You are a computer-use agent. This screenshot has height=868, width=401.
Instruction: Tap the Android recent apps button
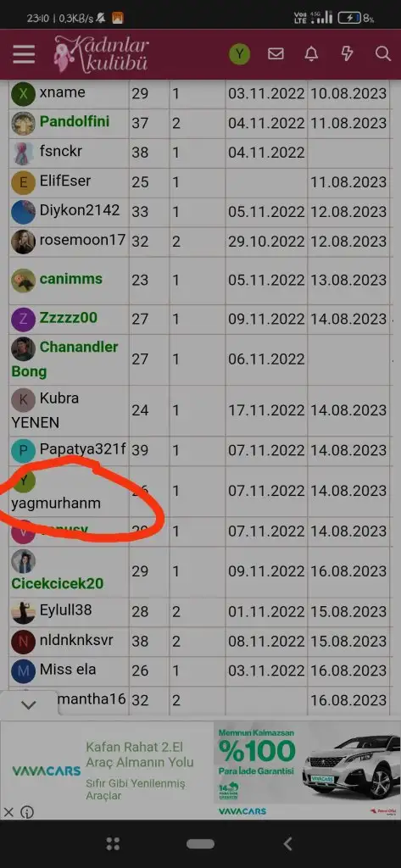(113, 843)
